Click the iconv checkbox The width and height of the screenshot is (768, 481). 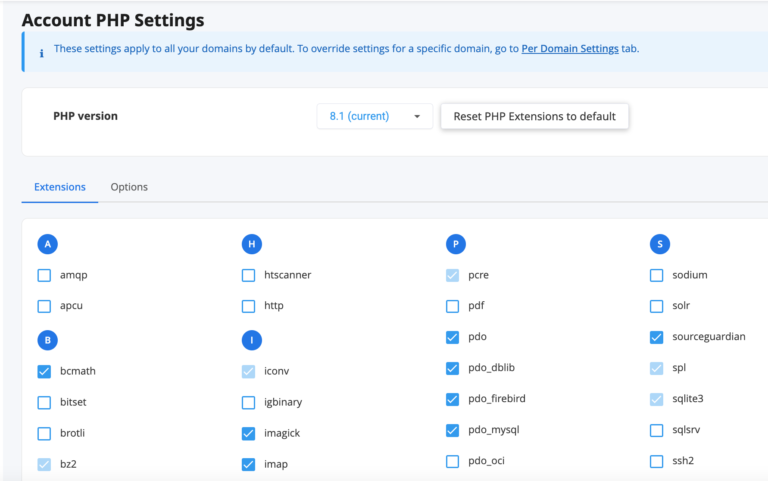tap(248, 371)
